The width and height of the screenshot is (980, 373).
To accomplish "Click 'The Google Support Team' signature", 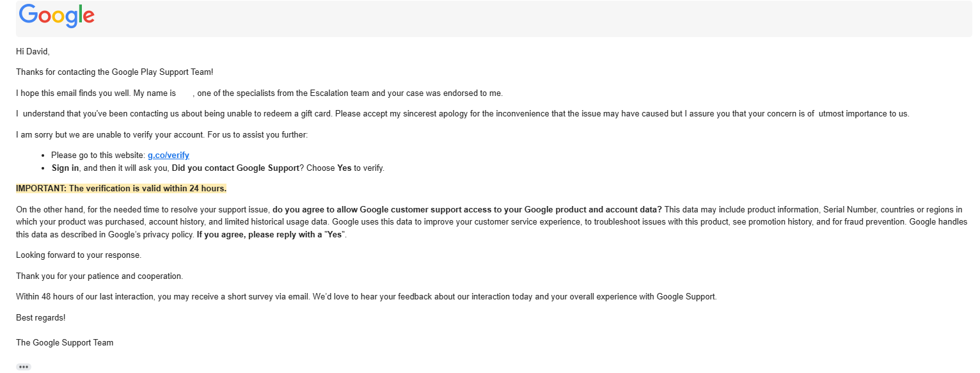I will click(x=65, y=342).
